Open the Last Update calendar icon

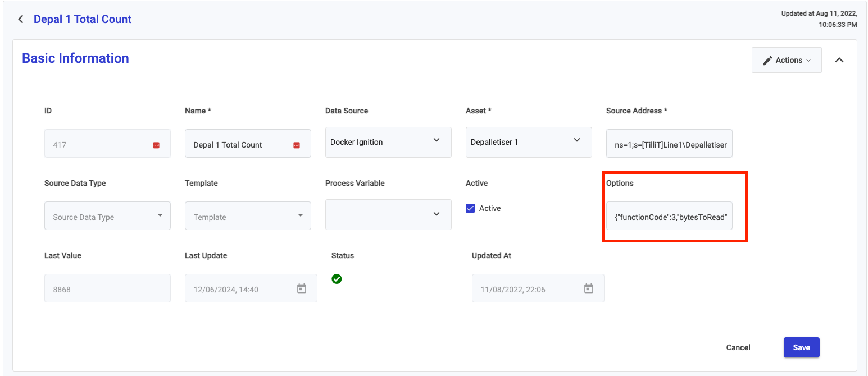[302, 288]
